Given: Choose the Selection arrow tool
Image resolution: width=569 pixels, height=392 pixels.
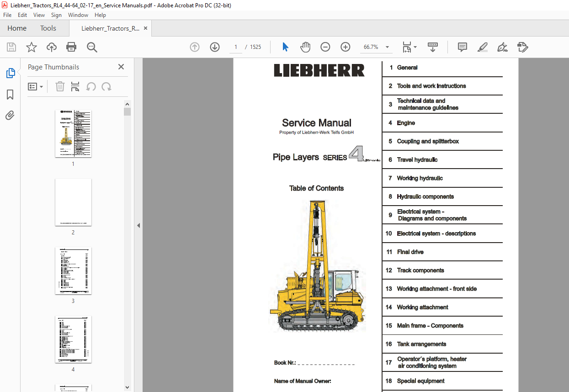Looking at the screenshot, I should (x=286, y=47).
